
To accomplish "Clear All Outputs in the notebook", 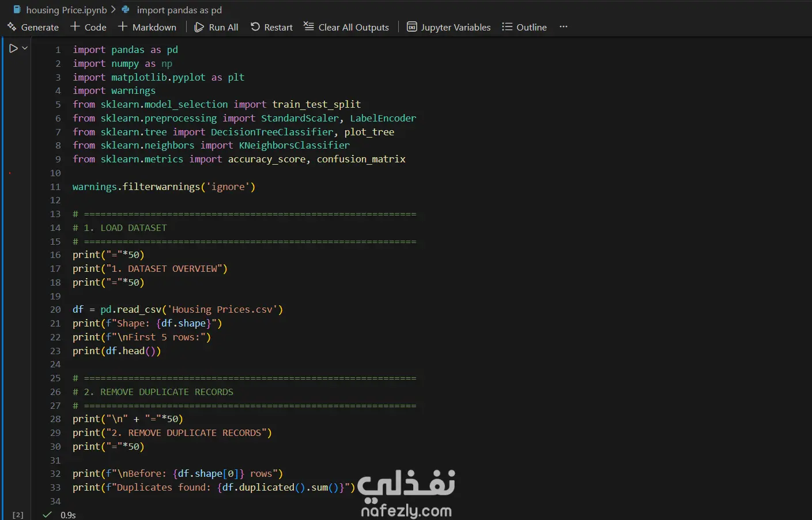I will click(x=346, y=27).
